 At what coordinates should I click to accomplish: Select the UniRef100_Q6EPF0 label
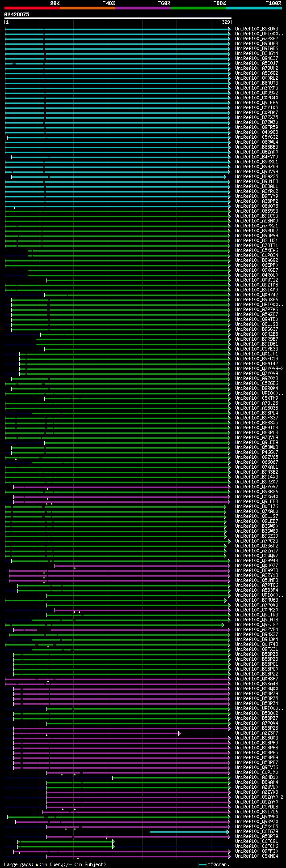click(257, 265)
